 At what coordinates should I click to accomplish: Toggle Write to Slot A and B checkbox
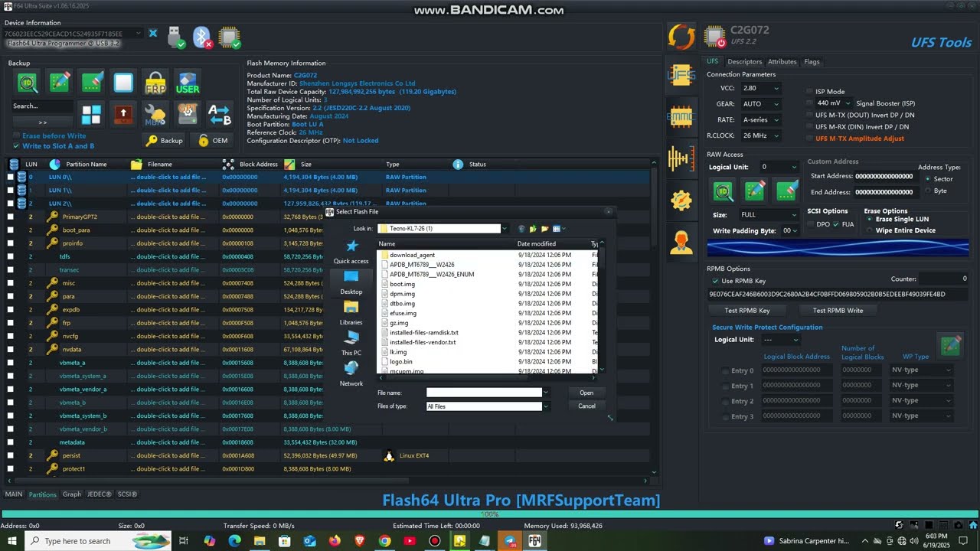(16, 146)
